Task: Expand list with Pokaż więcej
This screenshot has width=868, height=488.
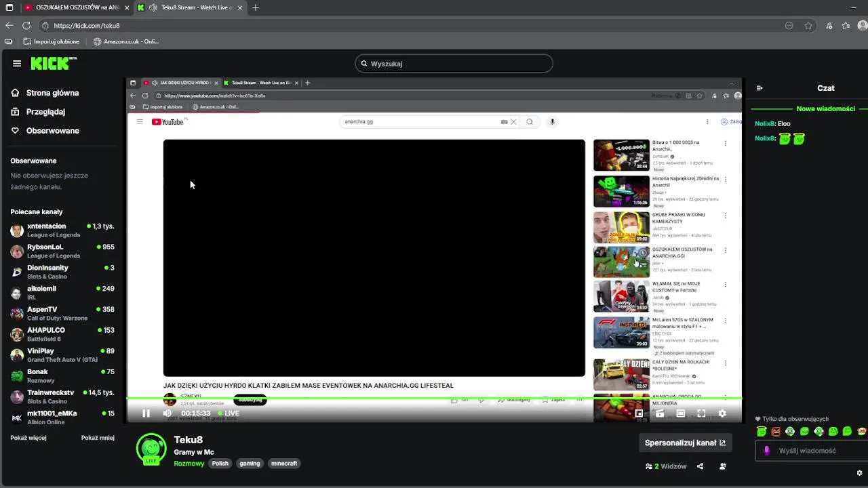Action: click(x=28, y=438)
